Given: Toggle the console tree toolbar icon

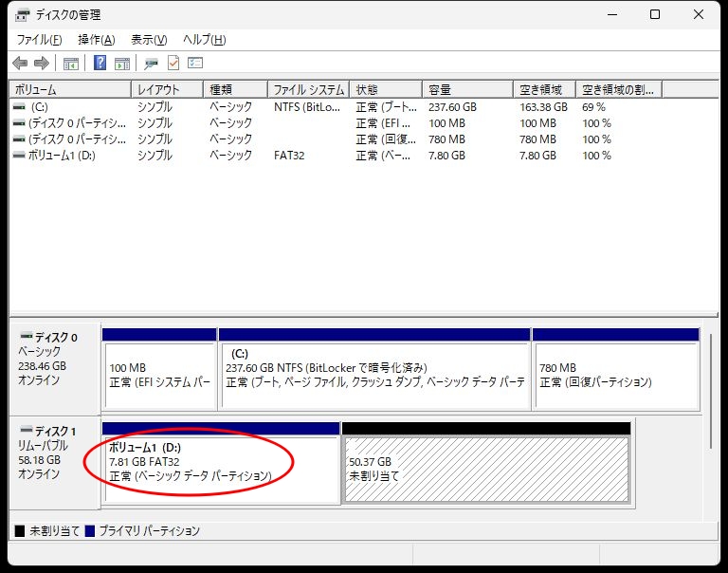Looking at the screenshot, I should point(70,64).
